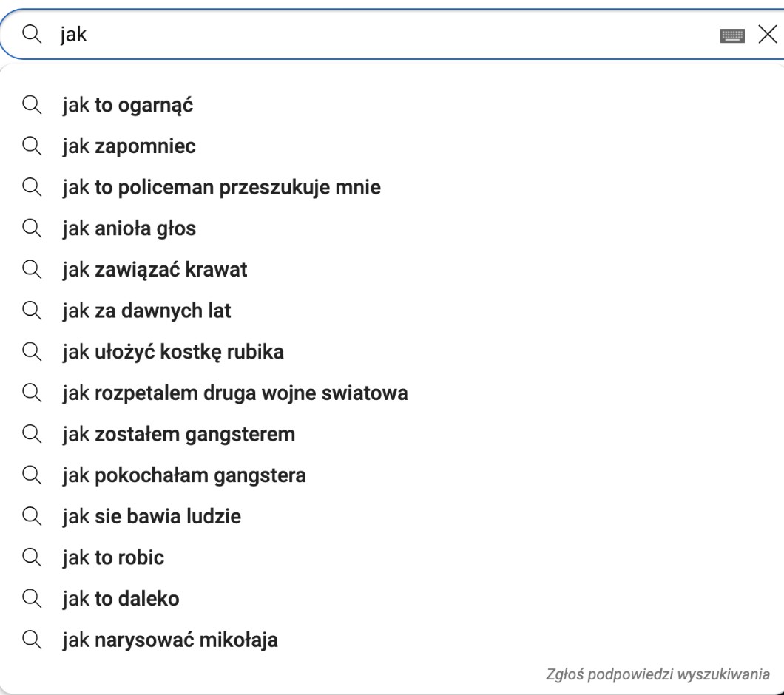Choose "jak zostałem gangsterem" suggestion

click(178, 433)
